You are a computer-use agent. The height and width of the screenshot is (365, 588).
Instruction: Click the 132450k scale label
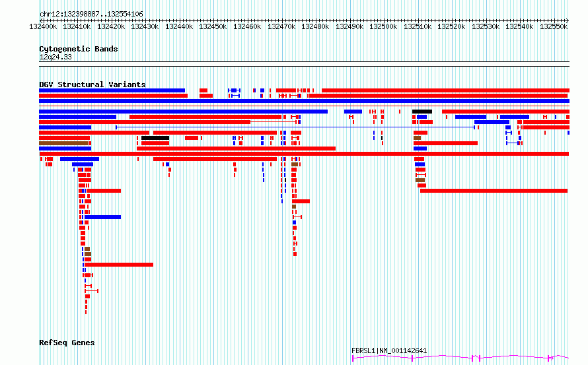tap(213, 26)
